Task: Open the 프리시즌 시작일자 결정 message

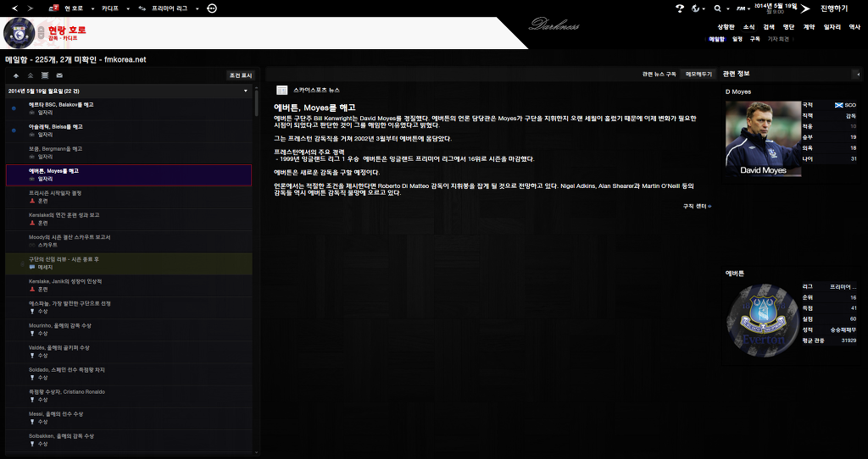Action: [129, 197]
